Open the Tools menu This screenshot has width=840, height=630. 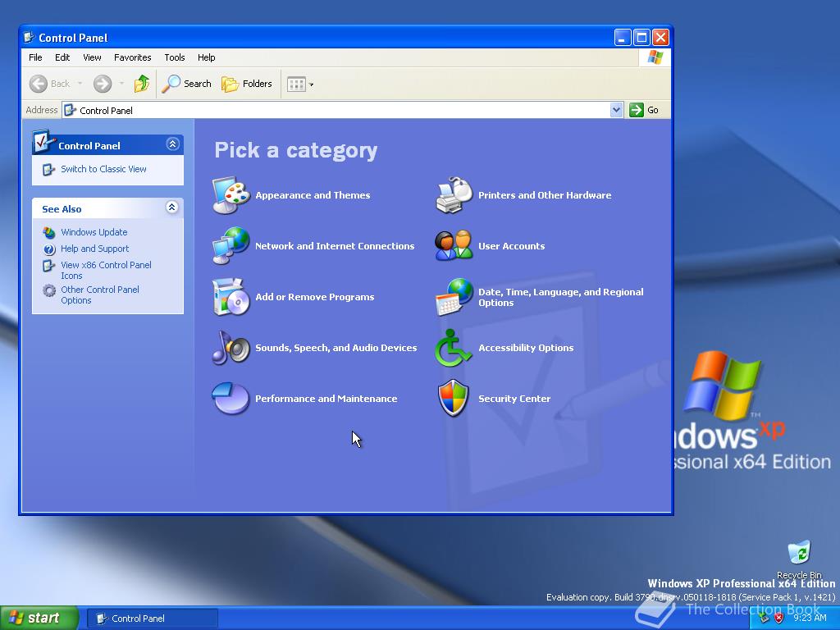point(175,57)
